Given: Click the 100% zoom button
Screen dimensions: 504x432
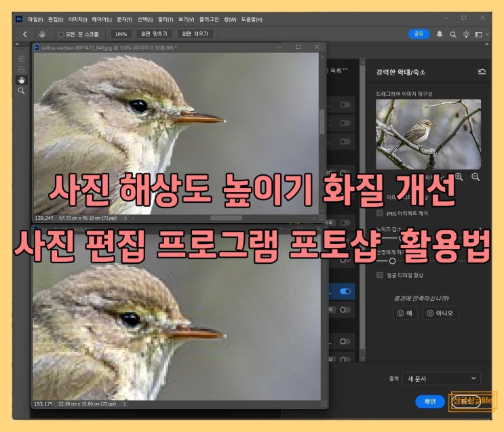Looking at the screenshot, I should (121, 34).
